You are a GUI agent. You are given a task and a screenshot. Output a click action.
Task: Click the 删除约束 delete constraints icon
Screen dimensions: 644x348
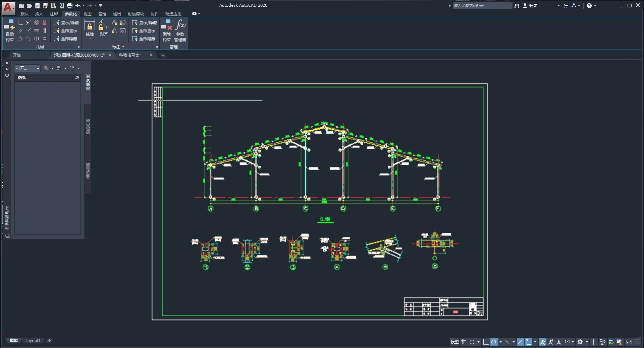point(167,30)
